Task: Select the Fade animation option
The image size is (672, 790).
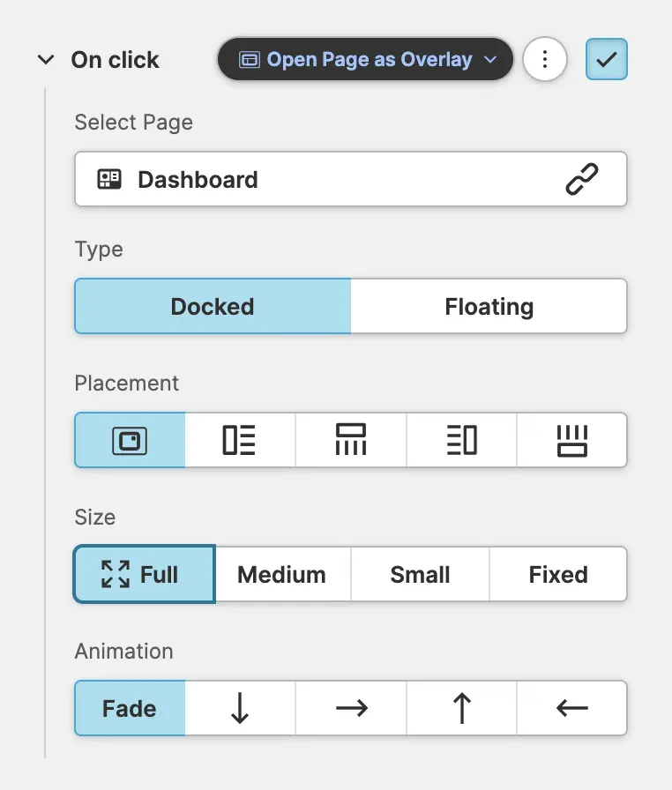Action: (x=130, y=708)
